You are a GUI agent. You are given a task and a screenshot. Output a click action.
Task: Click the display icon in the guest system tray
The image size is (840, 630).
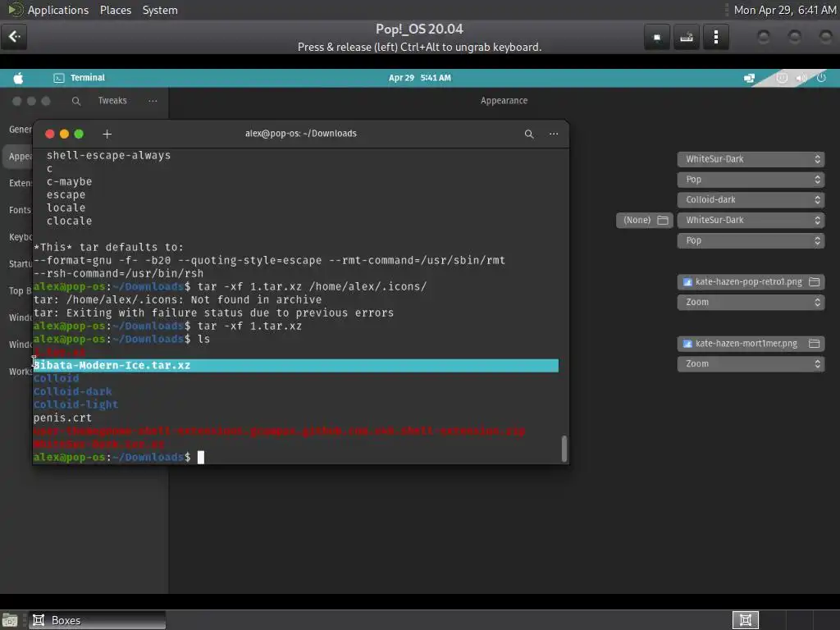749,78
